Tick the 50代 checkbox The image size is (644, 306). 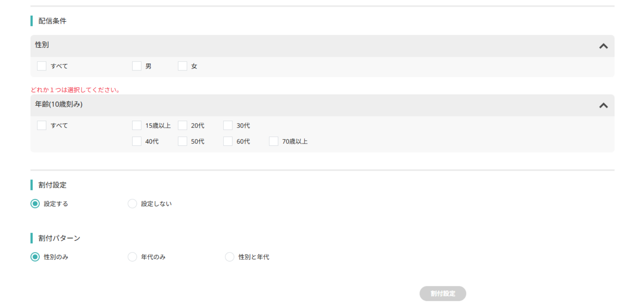(x=182, y=142)
